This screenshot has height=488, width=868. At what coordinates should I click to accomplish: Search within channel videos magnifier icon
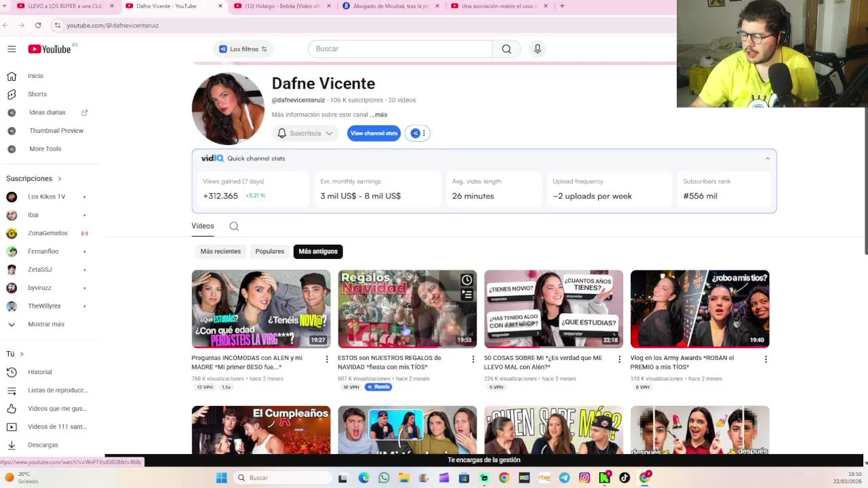click(x=234, y=226)
